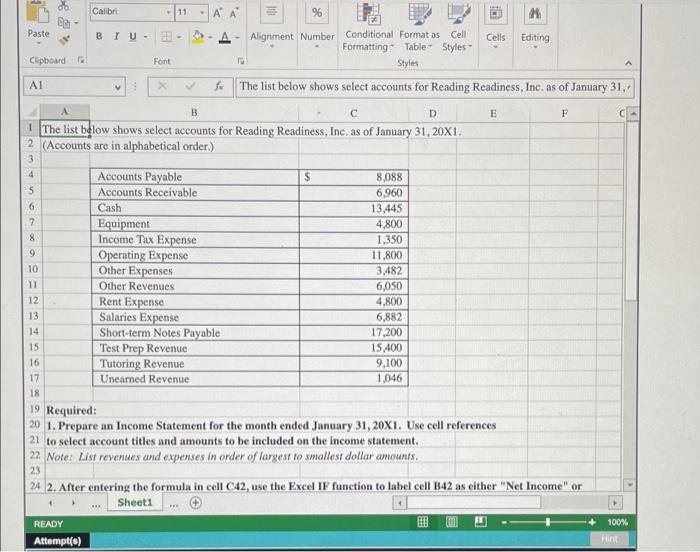Viewport: 700px width, 552px height.
Task: Select the Test Prep Revenue cell
Action: [196, 348]
